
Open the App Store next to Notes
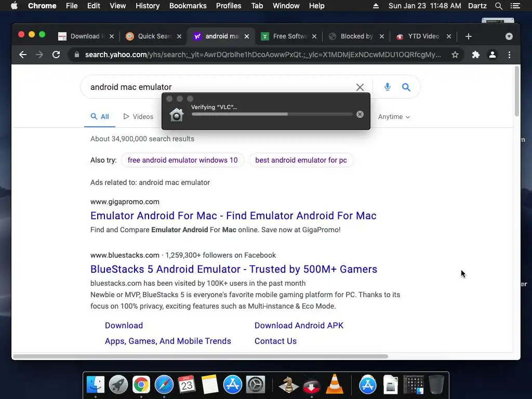click(x=232, y=384)
